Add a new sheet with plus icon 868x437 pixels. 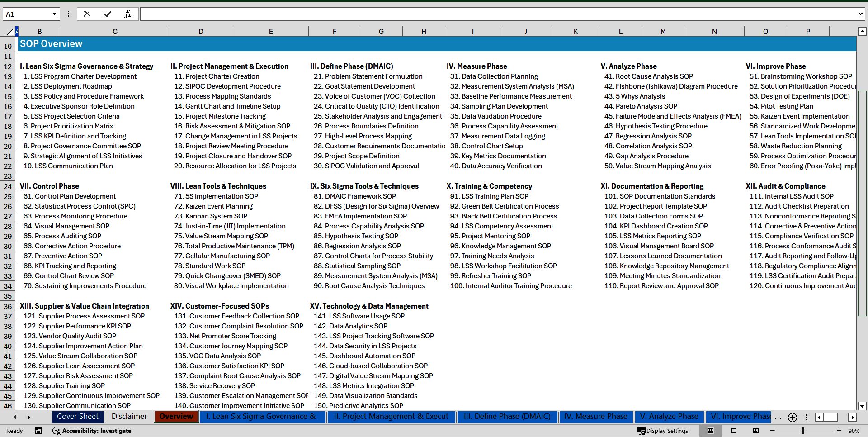pyautogui.click(x=792, y=417)
